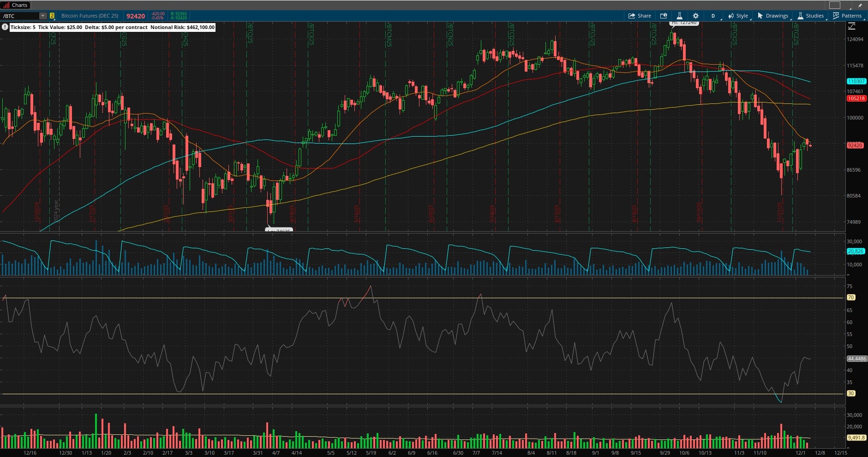
Task: Click the Share chart icon
Action: coord(639,16)
